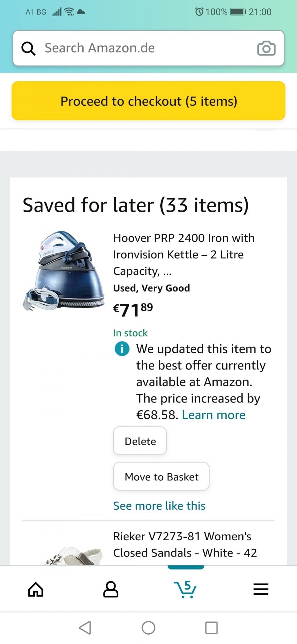
Task: Tap the search magnifier icon
Action: [x=28, y=48]
